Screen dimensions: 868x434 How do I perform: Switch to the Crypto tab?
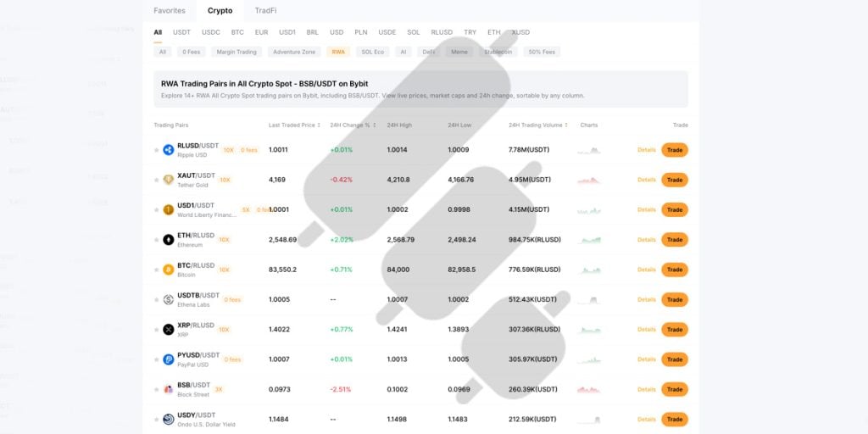220,10
